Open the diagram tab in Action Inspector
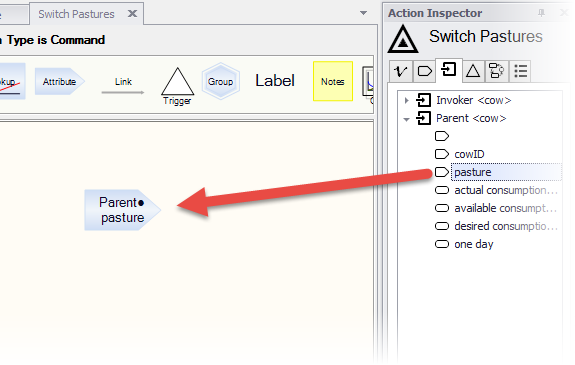This screenshot has width=575, height=365. coord(497,70)
